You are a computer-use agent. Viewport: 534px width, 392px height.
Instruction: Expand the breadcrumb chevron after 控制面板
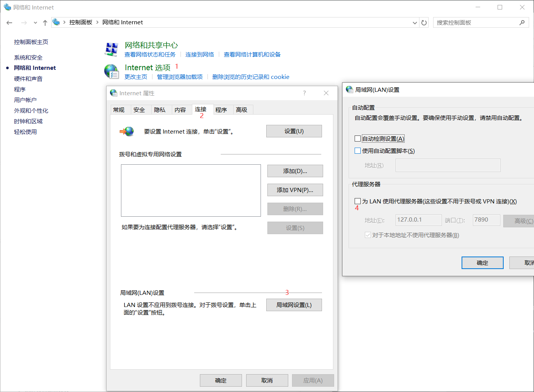coord(96,22)
